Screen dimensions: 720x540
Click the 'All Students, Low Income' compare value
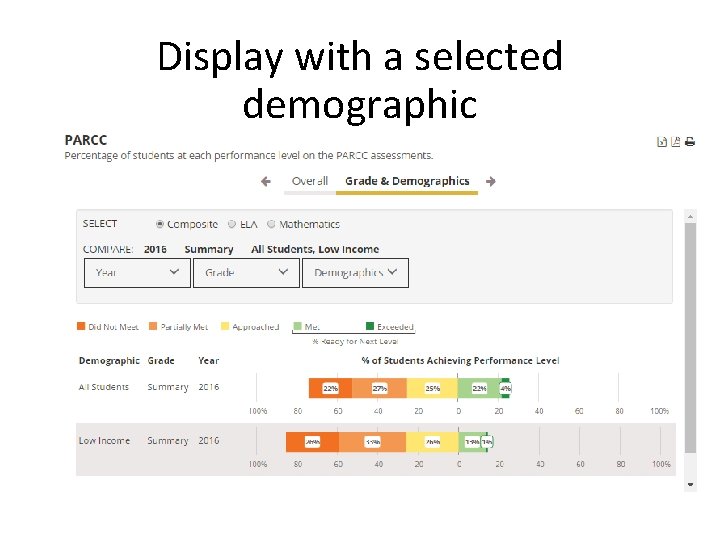tap(315, 249)
